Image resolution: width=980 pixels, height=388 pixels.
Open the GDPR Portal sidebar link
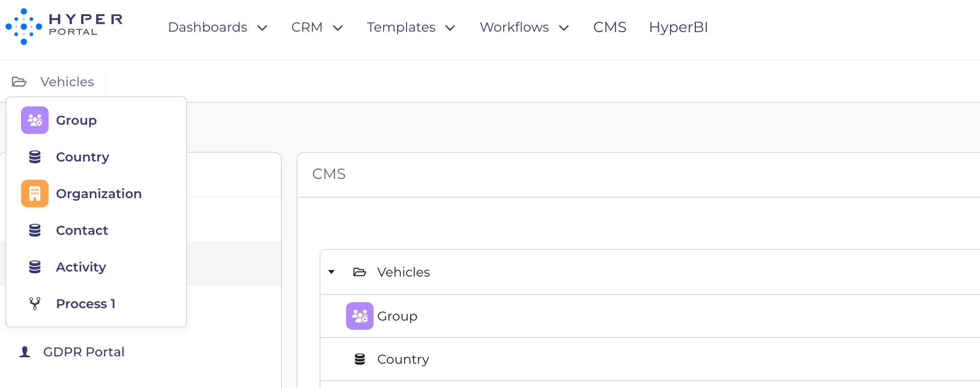84,352
